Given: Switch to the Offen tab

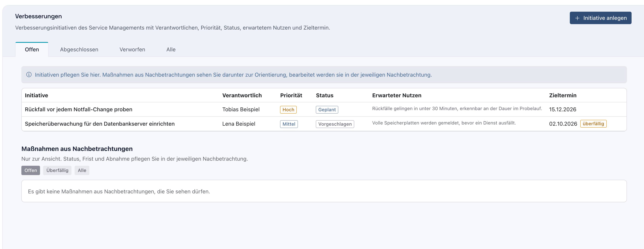Looking at the screenshot, I should click(32, 50).
